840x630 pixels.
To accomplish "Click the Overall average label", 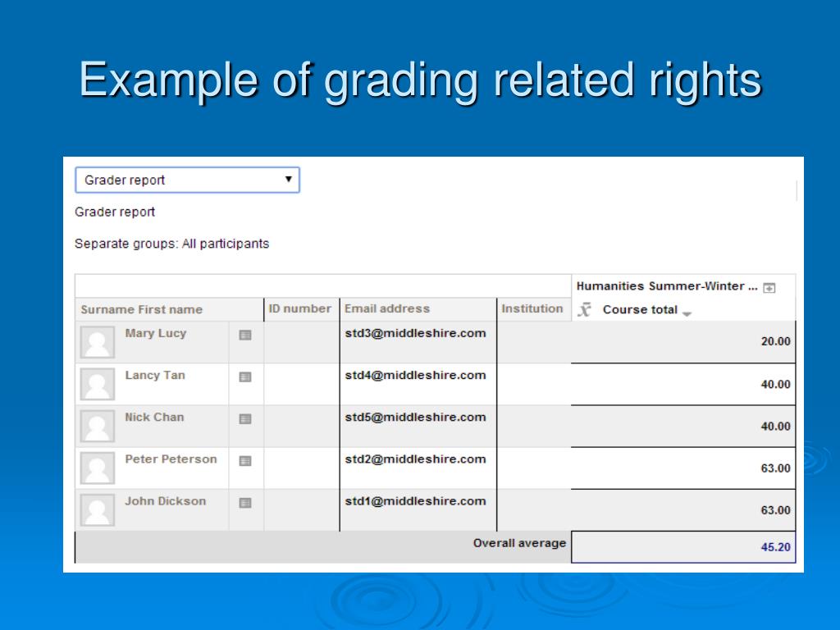I will point(519,543).
